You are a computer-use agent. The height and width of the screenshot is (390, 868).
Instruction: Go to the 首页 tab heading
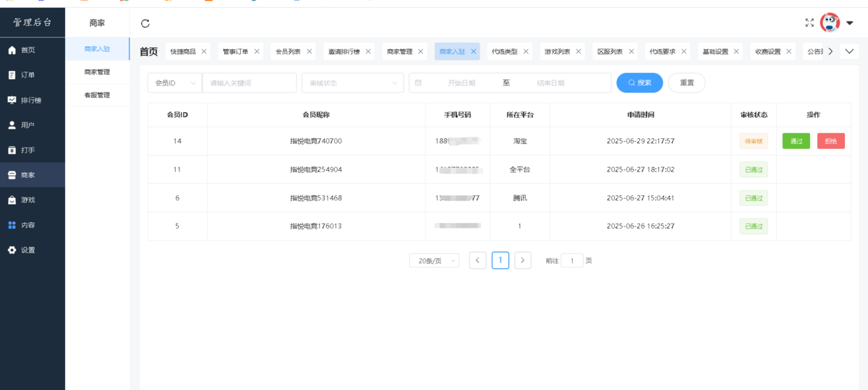[149, 51]
